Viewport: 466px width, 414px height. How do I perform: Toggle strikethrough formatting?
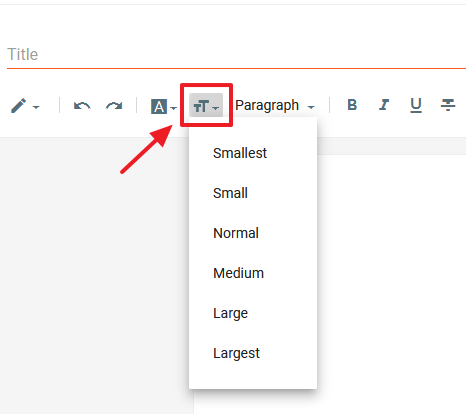tap(448, 105)
